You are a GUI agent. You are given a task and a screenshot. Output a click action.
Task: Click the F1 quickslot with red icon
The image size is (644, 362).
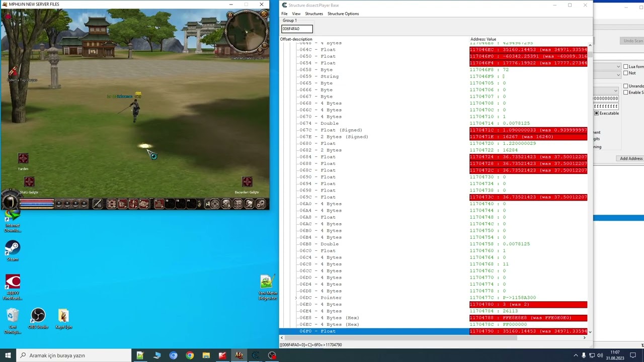tap(159, 204)
